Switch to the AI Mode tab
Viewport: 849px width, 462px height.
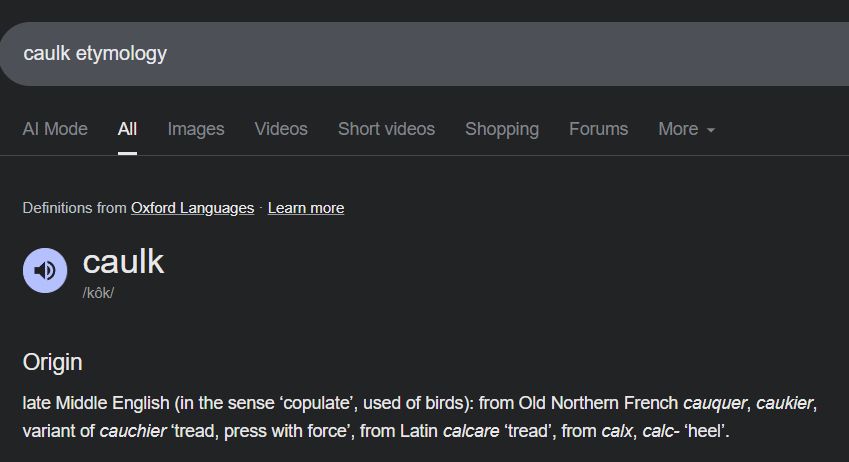pos(55,129)
